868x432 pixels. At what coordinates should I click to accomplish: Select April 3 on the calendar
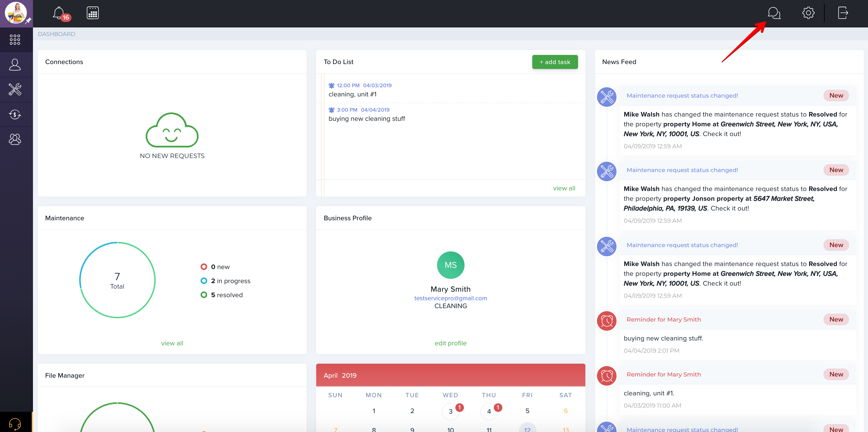[x=450, y=411]
